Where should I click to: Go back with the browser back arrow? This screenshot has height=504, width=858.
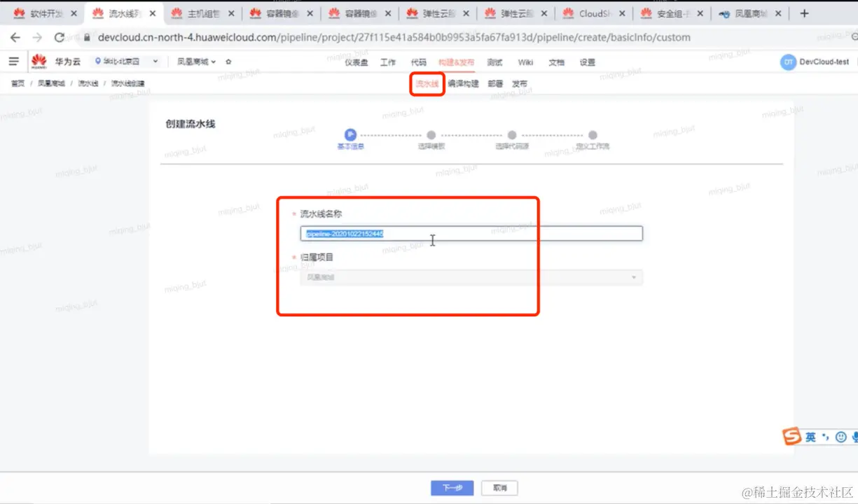click(x=15, y=37)
